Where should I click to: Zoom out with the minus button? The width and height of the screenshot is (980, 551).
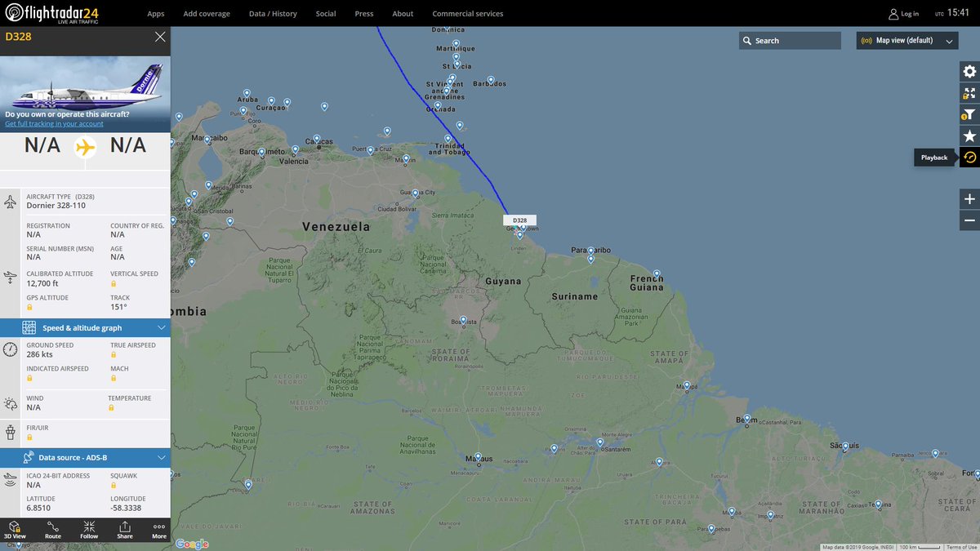pyautogui.click(x=969, y=220)
